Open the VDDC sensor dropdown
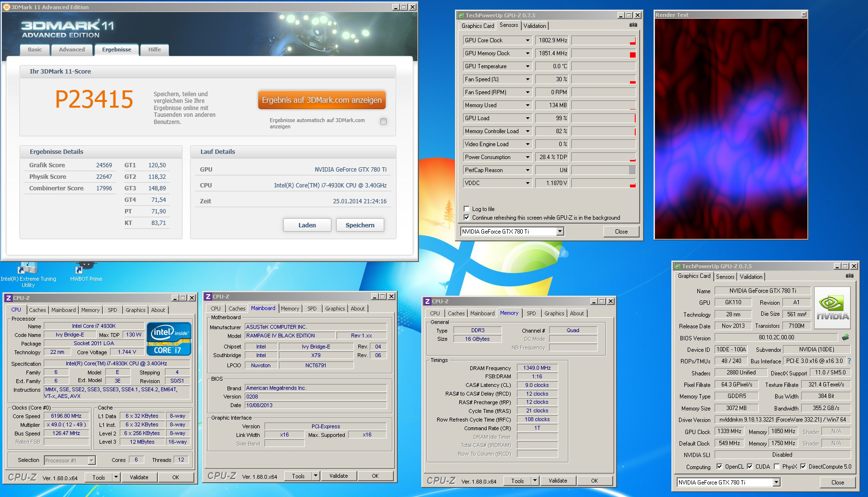Screen dimensions: 868x497 [528, 183]
